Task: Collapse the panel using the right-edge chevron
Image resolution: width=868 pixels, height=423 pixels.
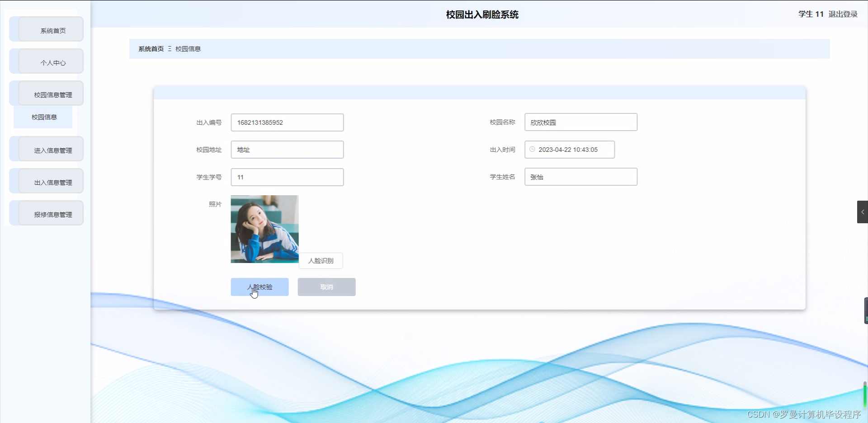Action: pyautogui.click(x=863, y=211)
